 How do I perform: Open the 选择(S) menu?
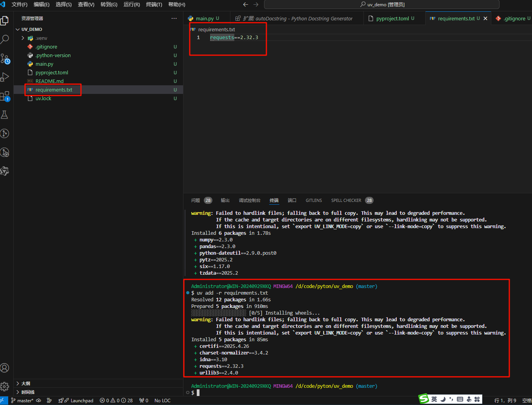tap(64, 4)
